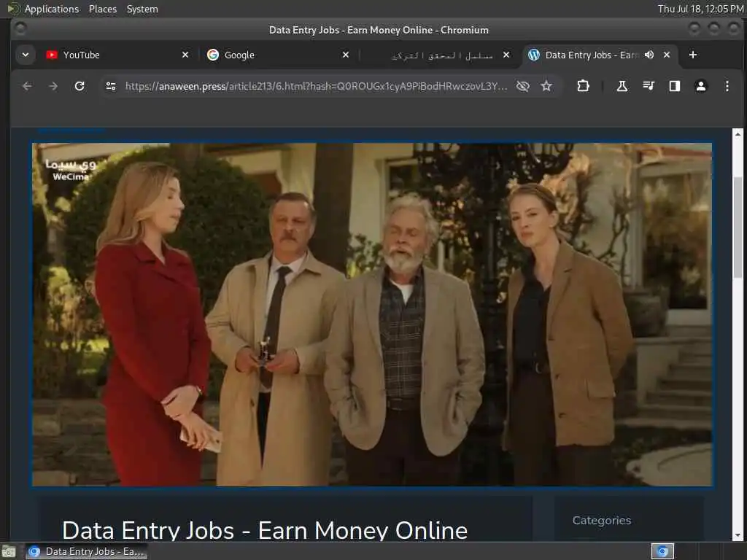Close the Google tab
The width and height of the screenshot is (747, 560).
tap(346, 55)
